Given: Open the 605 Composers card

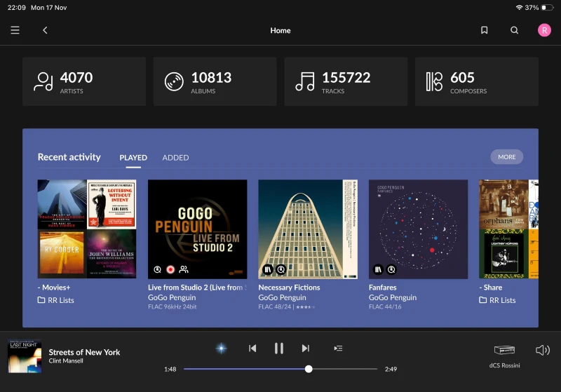Looking at the screenshot, I should (x=477, y=81).
